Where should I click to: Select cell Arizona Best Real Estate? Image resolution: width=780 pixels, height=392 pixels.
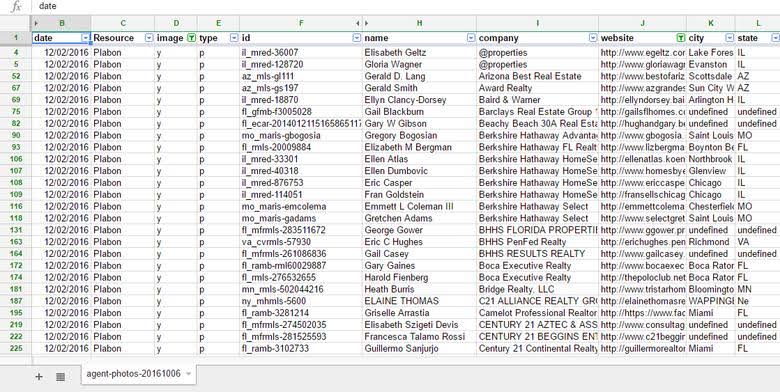(537, 76)
